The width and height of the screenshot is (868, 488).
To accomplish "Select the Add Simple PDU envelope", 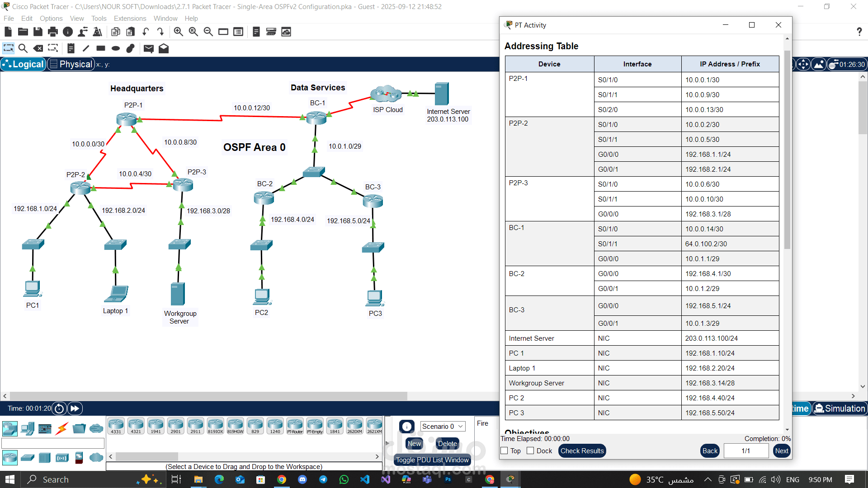I will click(149, 48).
